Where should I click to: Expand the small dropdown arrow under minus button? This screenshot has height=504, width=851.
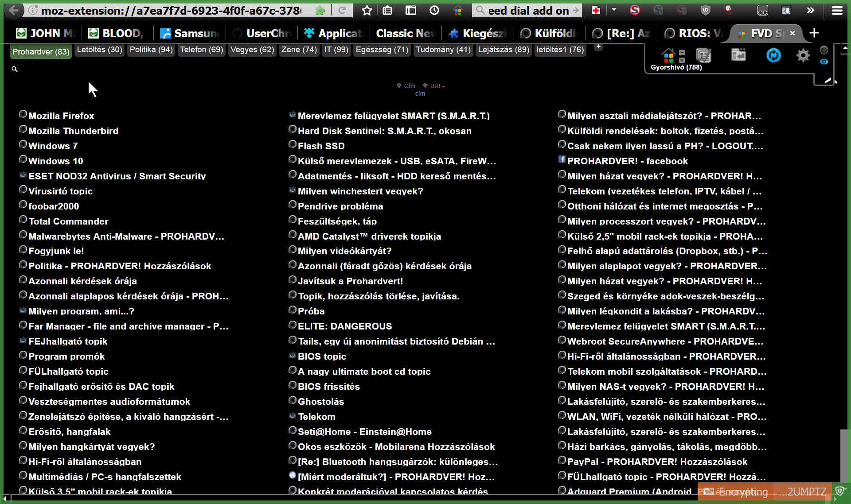[682, 60]
